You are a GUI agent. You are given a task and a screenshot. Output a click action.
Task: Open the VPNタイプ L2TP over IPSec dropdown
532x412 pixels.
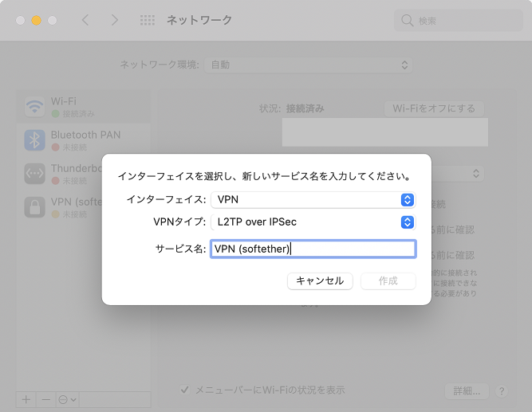(x=313, y=222)
